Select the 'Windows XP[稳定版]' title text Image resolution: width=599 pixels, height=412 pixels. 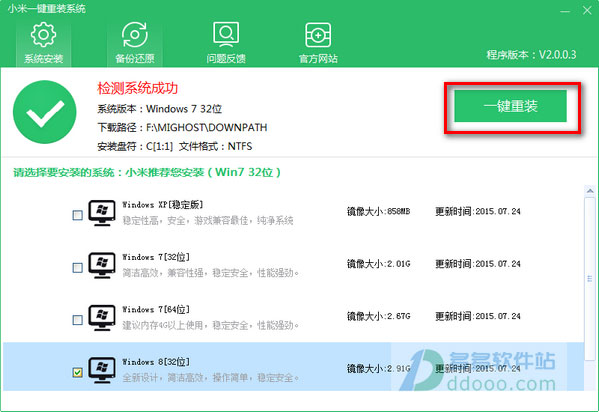(163, 204)
